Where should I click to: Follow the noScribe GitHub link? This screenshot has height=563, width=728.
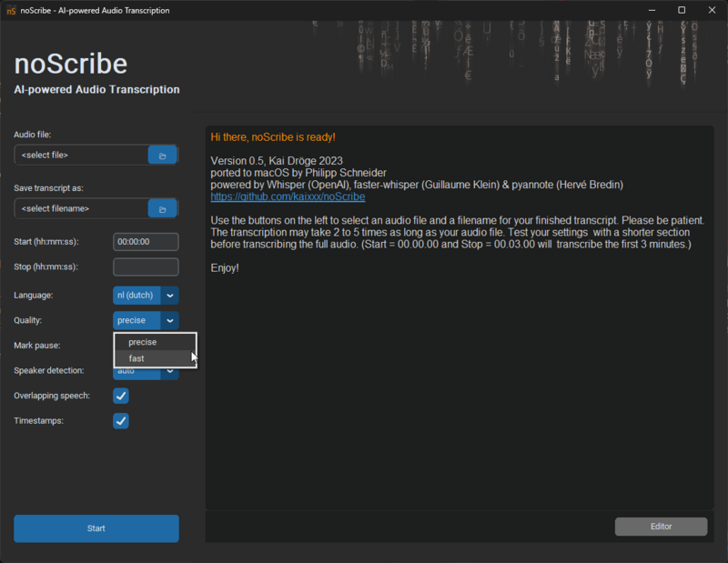[x=288, y=196]
